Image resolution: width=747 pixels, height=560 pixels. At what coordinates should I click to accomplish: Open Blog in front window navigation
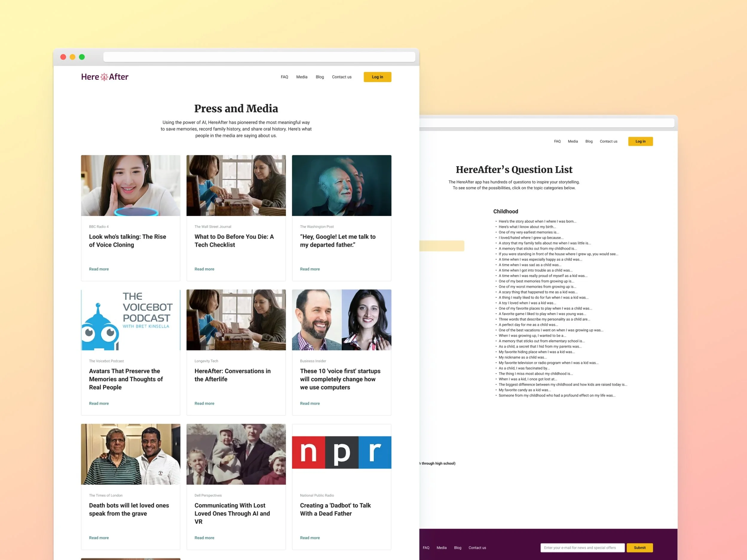click(319, 77)
